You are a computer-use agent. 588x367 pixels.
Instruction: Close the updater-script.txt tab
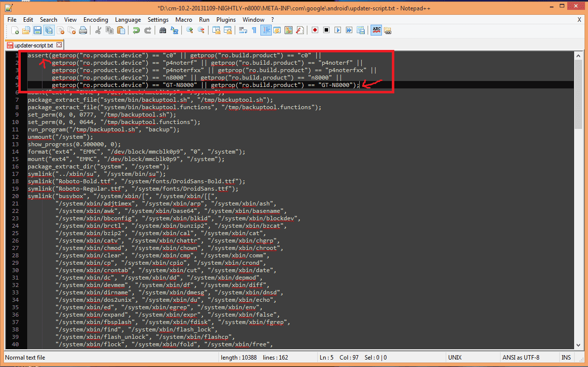click(59, 45)
